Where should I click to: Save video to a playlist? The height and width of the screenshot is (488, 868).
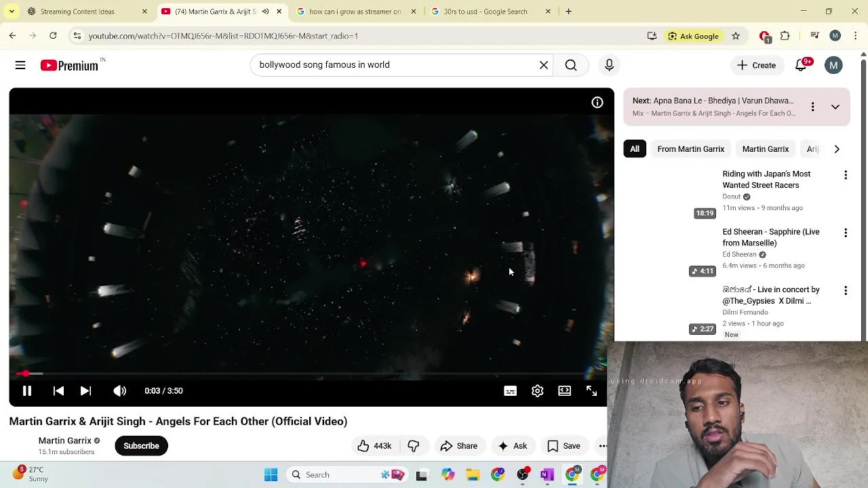564,446
